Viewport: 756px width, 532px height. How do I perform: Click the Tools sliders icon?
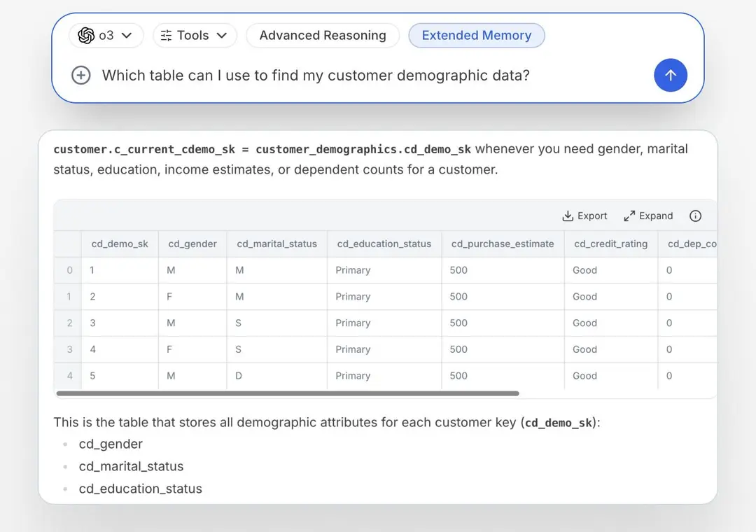coord(167,35)
